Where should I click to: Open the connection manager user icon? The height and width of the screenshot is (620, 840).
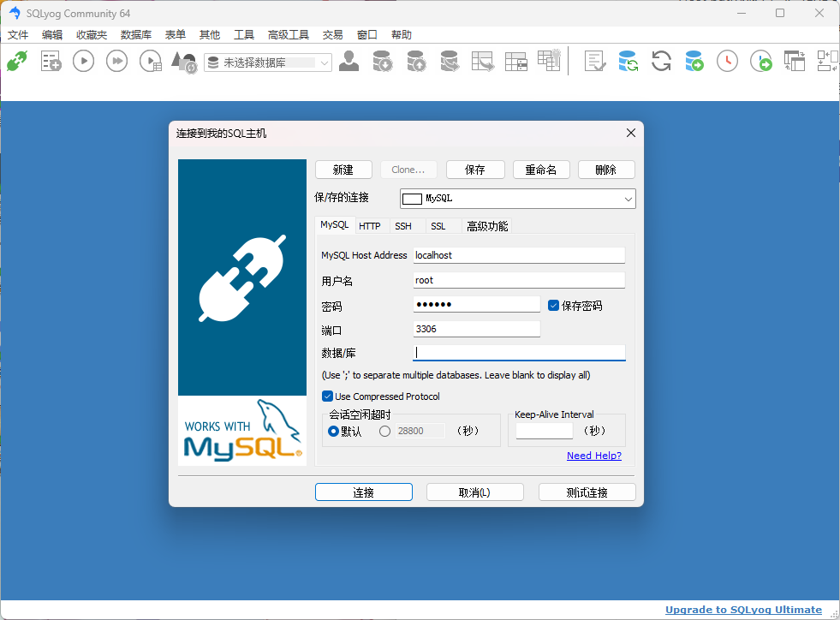point(349,61)
